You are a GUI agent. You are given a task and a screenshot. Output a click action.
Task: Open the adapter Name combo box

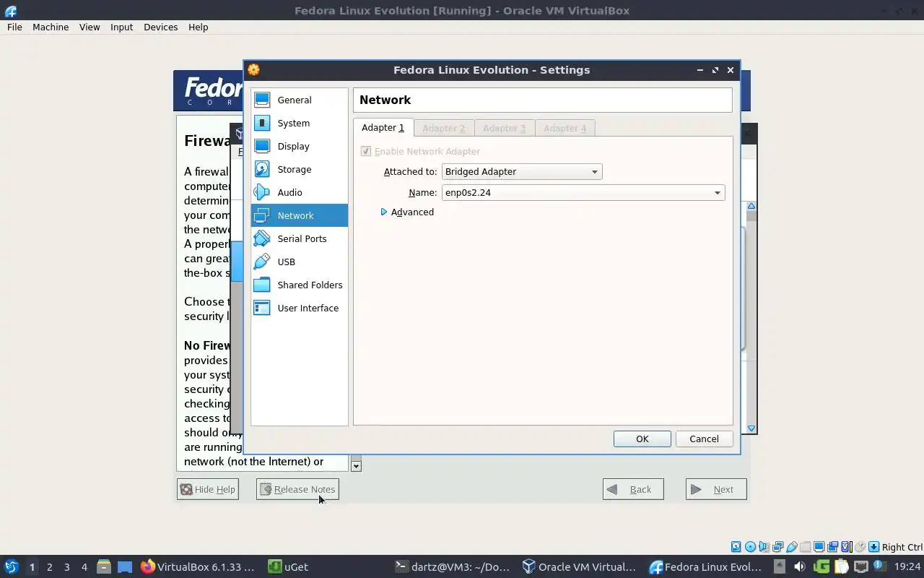coord(583,192)
